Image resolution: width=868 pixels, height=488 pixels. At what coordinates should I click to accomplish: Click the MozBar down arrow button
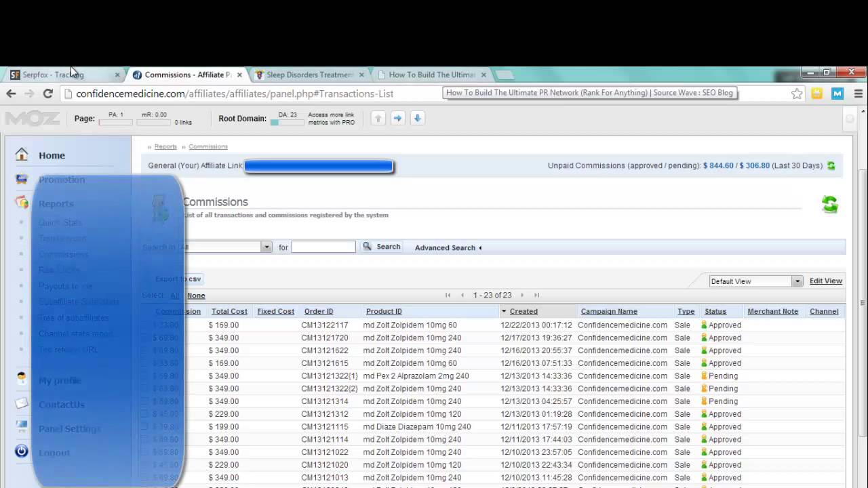pos(418,118)
